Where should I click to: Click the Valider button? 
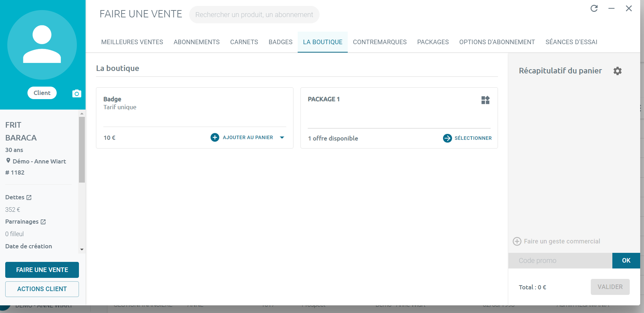610,287
